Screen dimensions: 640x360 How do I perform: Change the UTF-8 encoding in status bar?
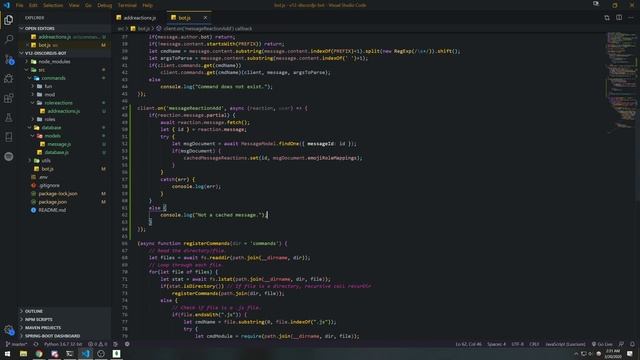tap(517, 344)
